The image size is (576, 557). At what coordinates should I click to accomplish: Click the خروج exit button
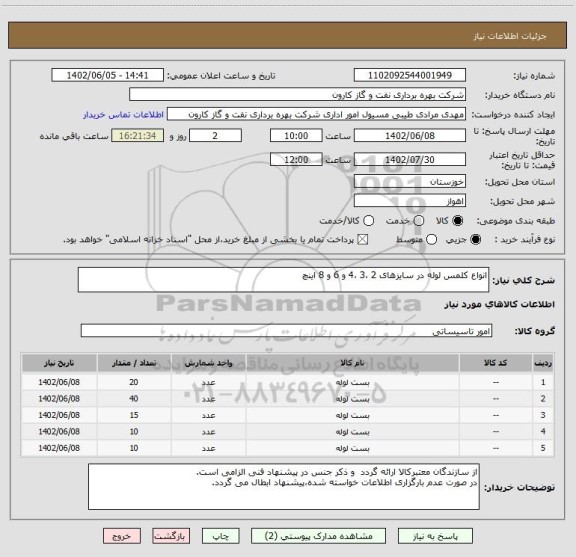tap(122, 536)
